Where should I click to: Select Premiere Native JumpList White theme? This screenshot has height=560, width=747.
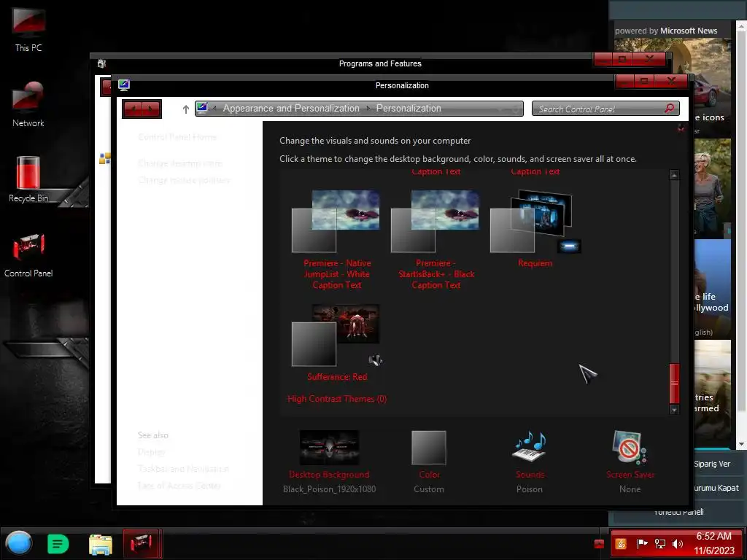337,239
